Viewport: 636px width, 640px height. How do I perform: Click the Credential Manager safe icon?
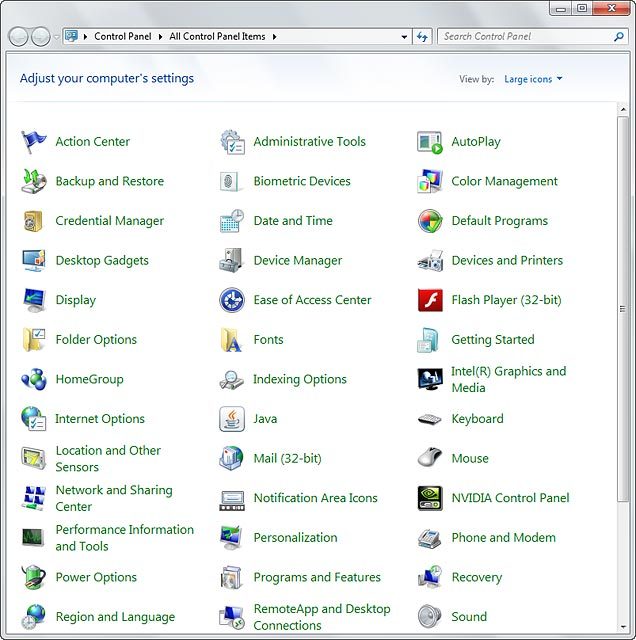(33, 221)
